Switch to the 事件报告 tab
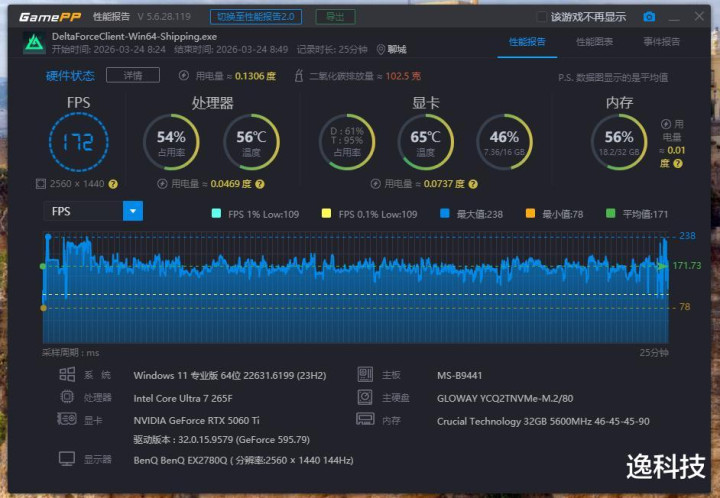Image resolution: width=720 pixels, height=498 pixels. [661, 42]
